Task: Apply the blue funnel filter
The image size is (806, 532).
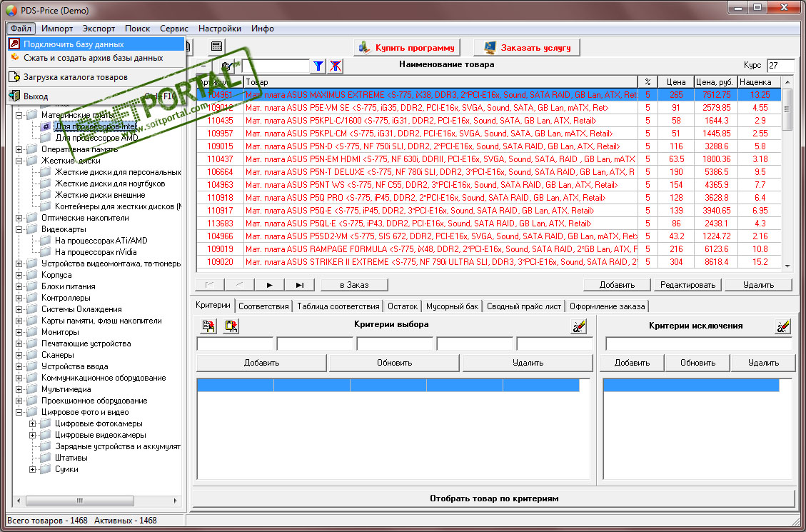Action: [318, 66]
